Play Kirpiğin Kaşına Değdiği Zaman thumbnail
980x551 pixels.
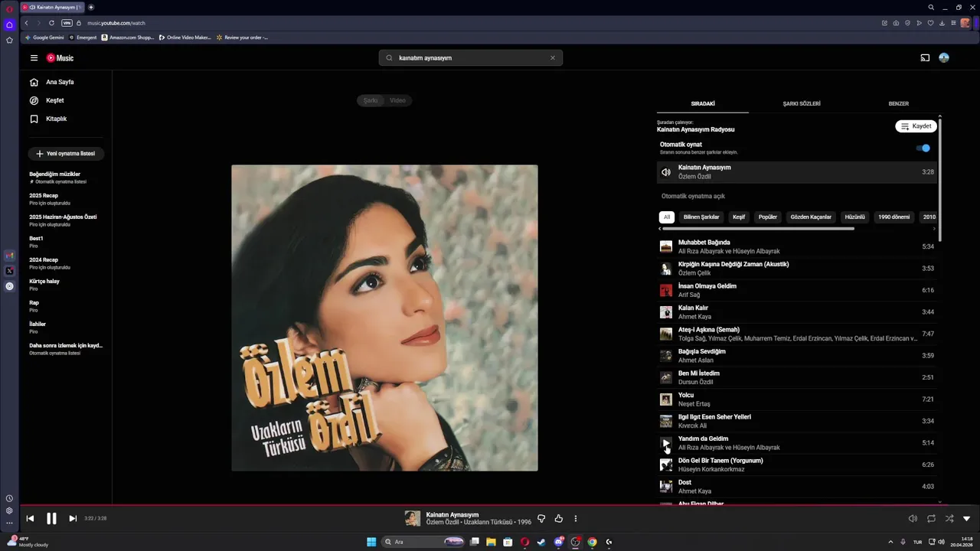(x=666, y=269)
